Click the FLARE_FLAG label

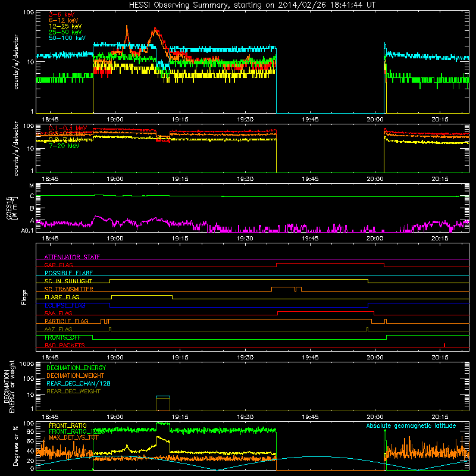click(62, 297)
